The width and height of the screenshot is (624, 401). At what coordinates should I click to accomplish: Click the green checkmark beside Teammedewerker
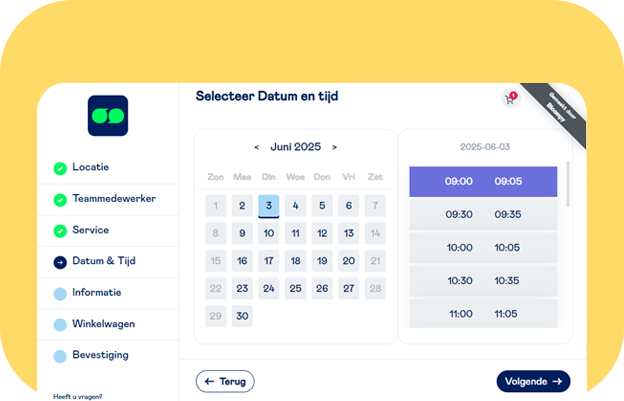coord(60,200)
